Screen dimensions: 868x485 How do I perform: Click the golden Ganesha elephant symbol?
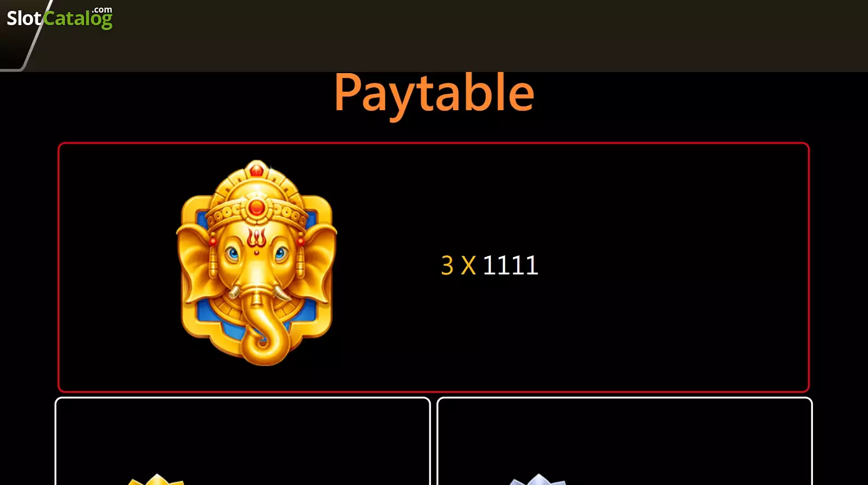tap(256, 262)
